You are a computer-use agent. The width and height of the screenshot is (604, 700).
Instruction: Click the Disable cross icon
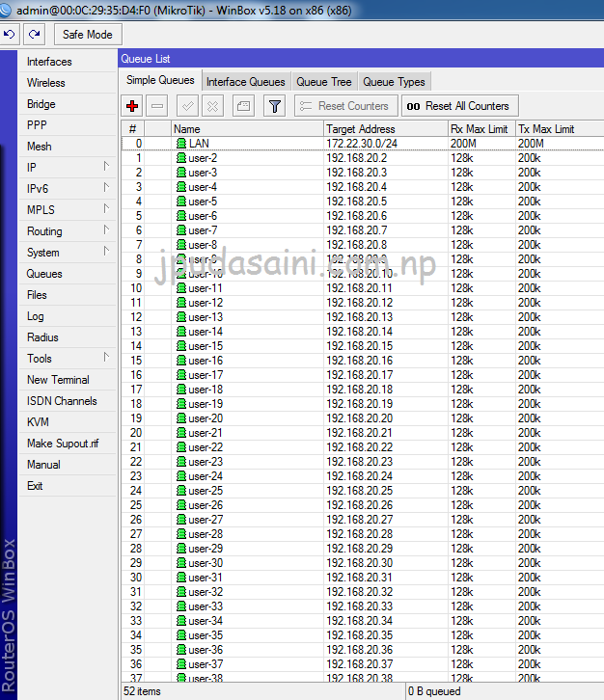pyautogui.click(x=212, y=106)
